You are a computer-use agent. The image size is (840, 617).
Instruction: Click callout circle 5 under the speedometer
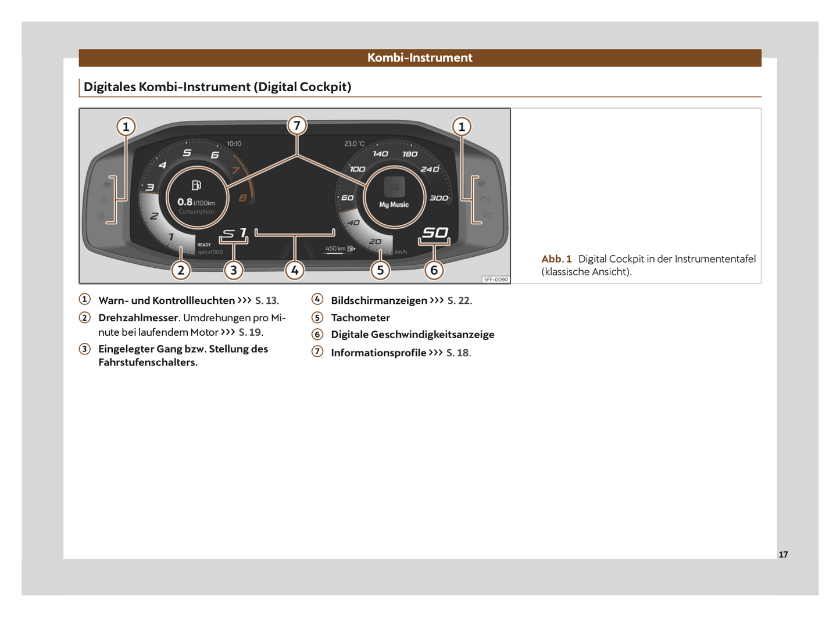[380, 270]
